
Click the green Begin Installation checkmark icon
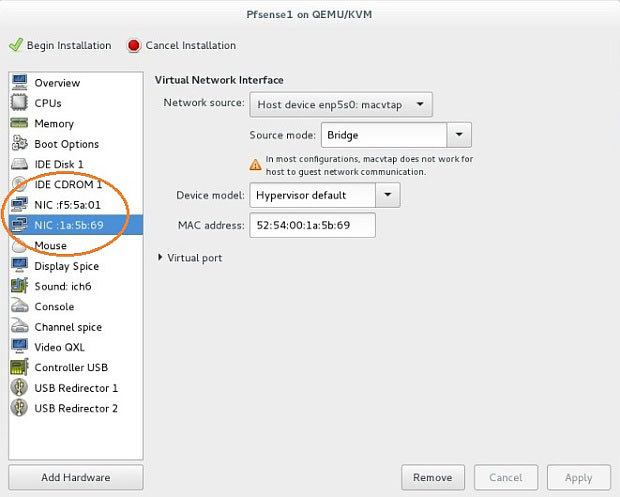[15, 45]
